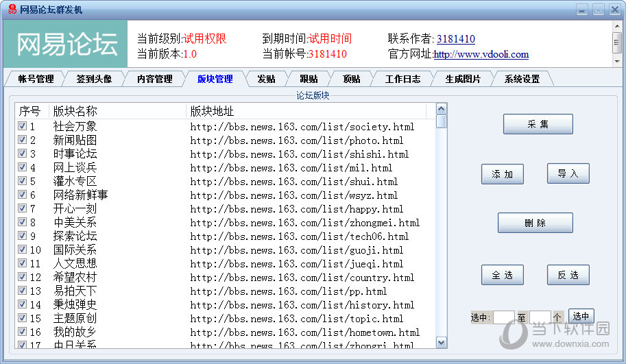
Task: Click the 导入 button
Action: (568, 173)
